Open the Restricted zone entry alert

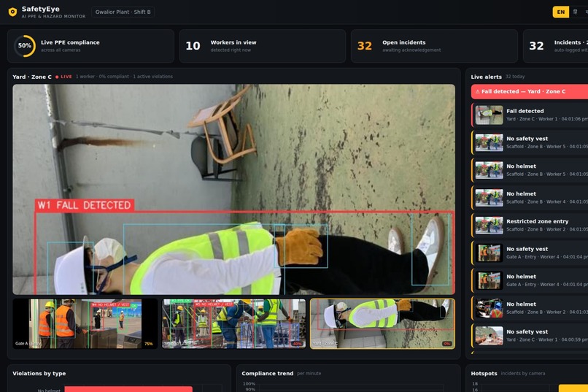[x=530, y=225]
